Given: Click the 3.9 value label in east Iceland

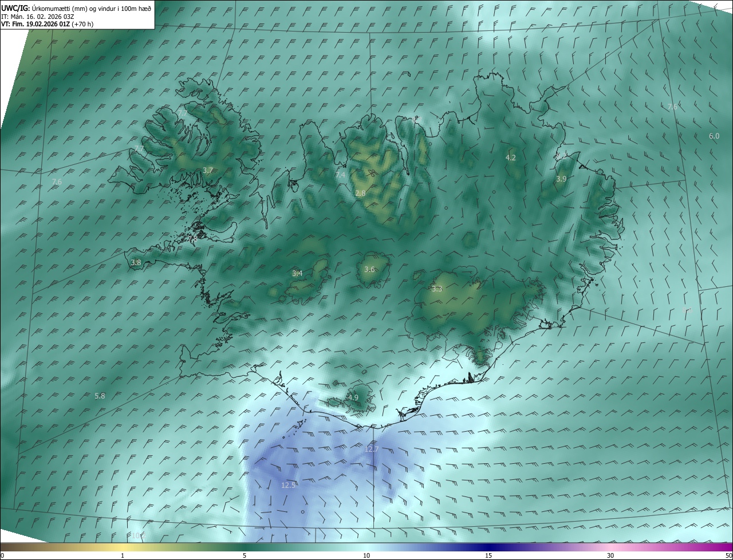Looking at the screenshot, I should click(x=561, y=179).
